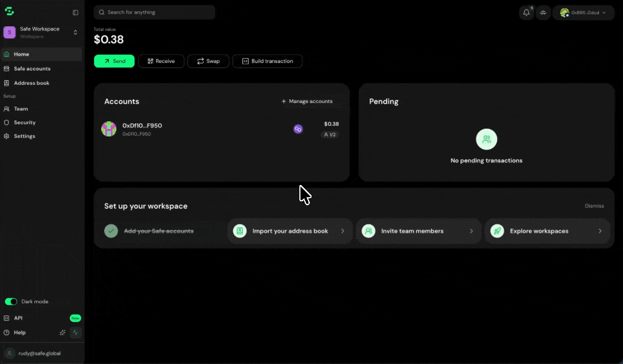This screenshot has width=623, height=364.
Task: Click the WalletConnect icon button
Action: [x=543, y=13]
